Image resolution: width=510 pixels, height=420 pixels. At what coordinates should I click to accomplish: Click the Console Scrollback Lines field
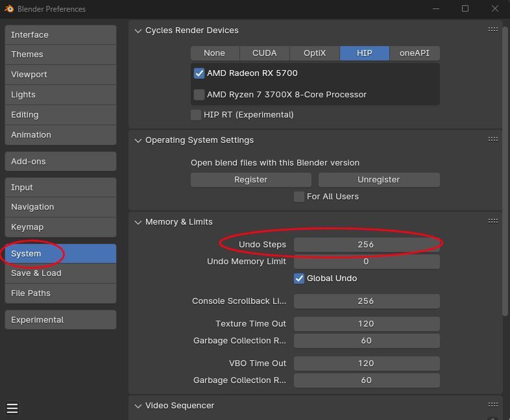click(x=367, y=301)
